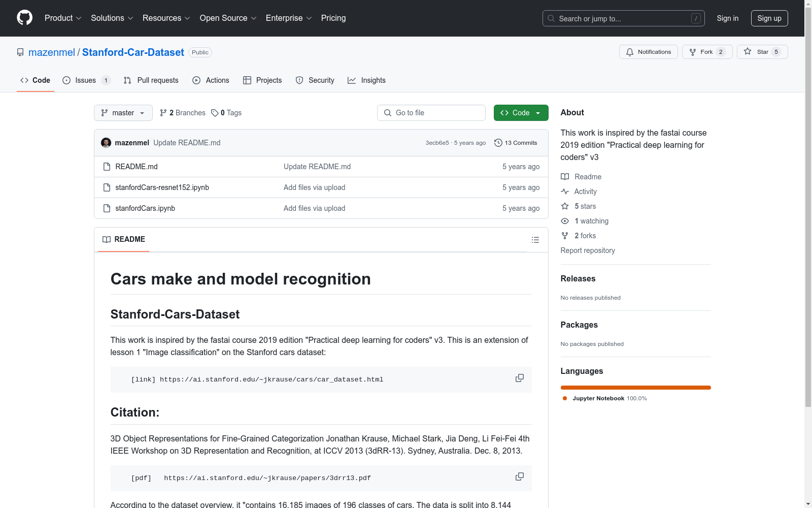This screenshot has height=508, width=812.
Task: Open the Releases heading link
Action: click(x=578, y=278)
